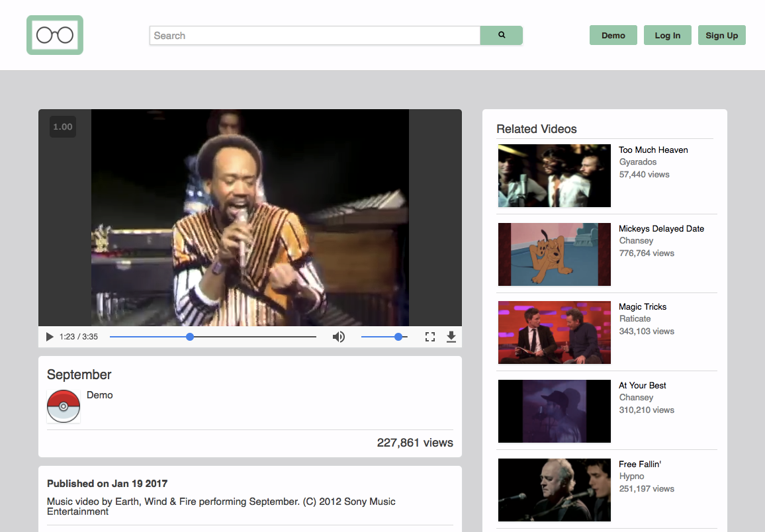Mute audio with the speaker icon
Screen dimensions: 765x532
(x=339, y=337)
